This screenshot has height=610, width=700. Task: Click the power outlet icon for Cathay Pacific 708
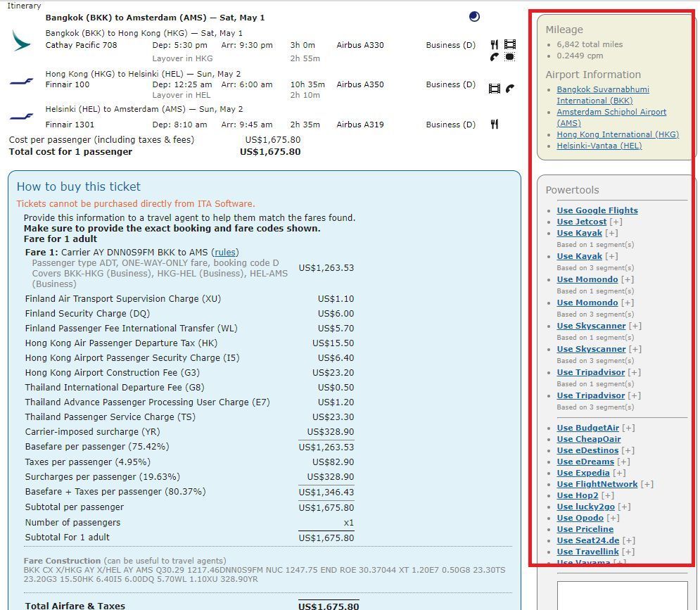coord(510,57)
